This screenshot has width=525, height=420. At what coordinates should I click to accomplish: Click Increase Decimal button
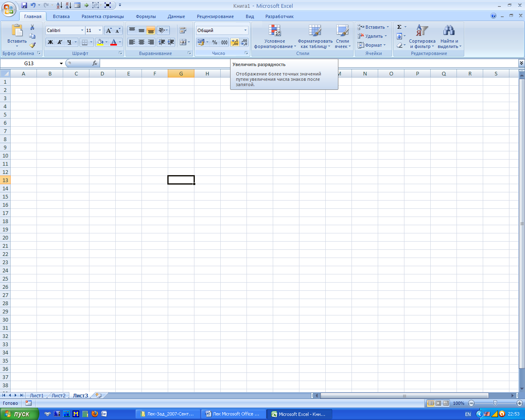(x=235, y=42)
